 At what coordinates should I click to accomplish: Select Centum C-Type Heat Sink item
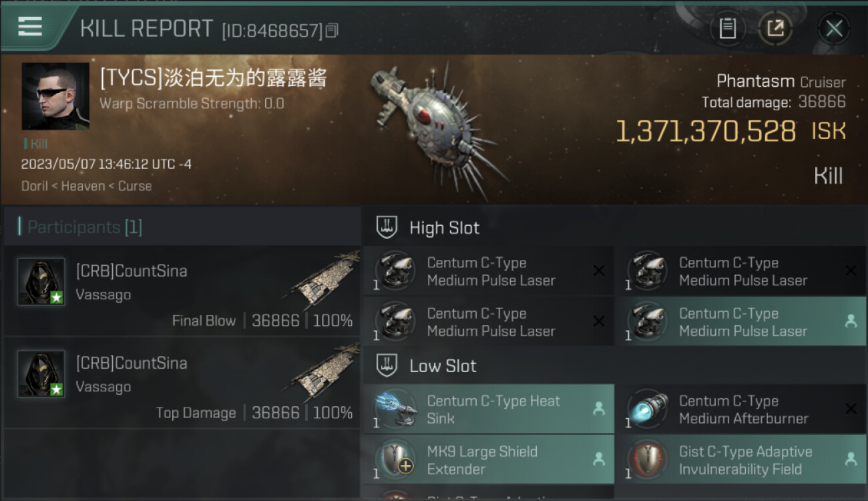click(488, 409)
